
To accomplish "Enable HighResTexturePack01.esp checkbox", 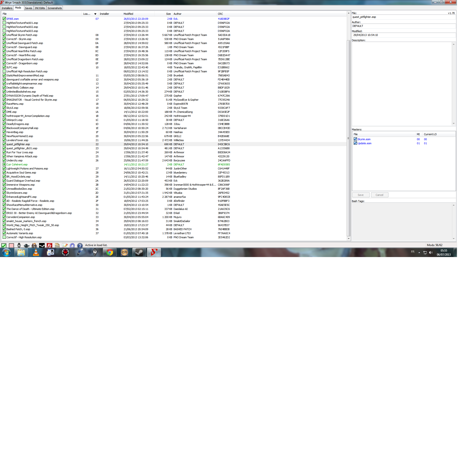I will 4,23.
